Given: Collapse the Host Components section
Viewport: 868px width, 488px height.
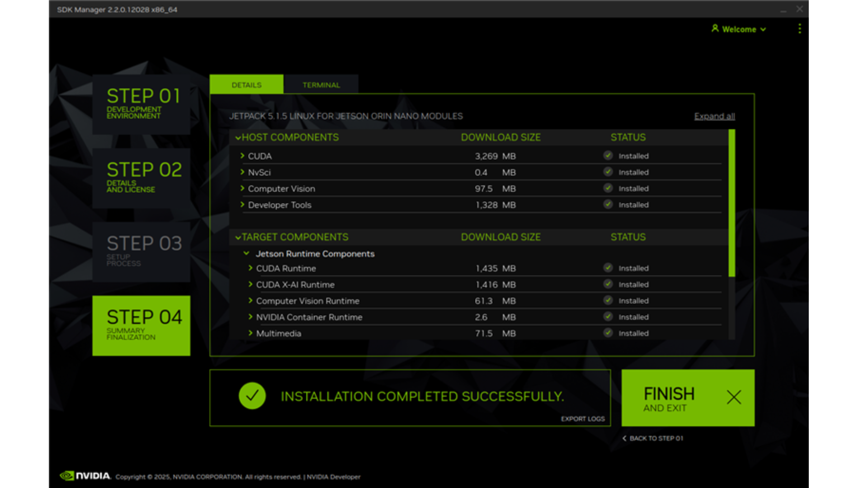Looking at the screenshot, I should coord(238,138).
